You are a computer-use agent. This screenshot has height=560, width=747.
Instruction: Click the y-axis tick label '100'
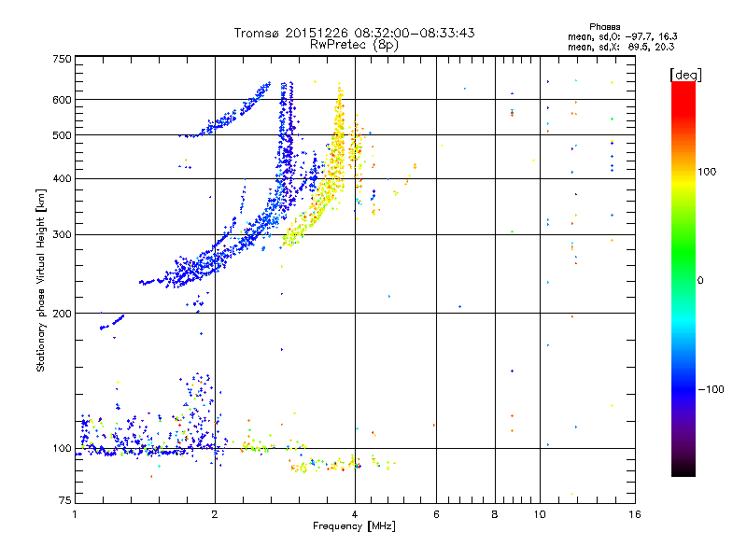[62, 449]
